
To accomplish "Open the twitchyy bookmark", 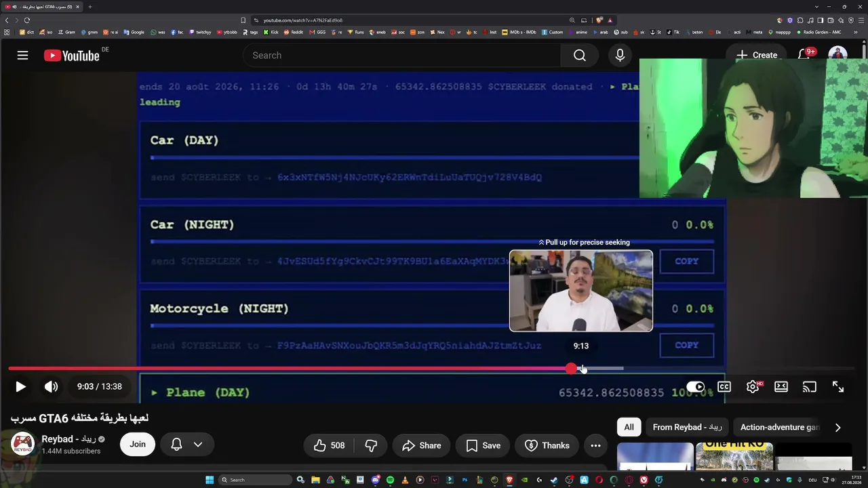I will click(x=200, y=32).
